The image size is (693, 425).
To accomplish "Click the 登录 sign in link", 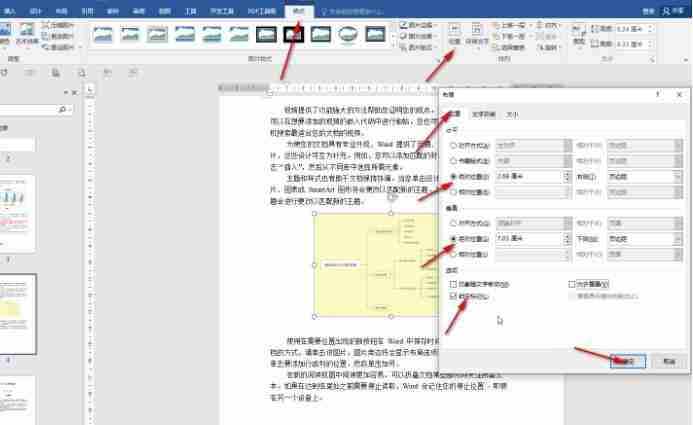I will (648, 11).
